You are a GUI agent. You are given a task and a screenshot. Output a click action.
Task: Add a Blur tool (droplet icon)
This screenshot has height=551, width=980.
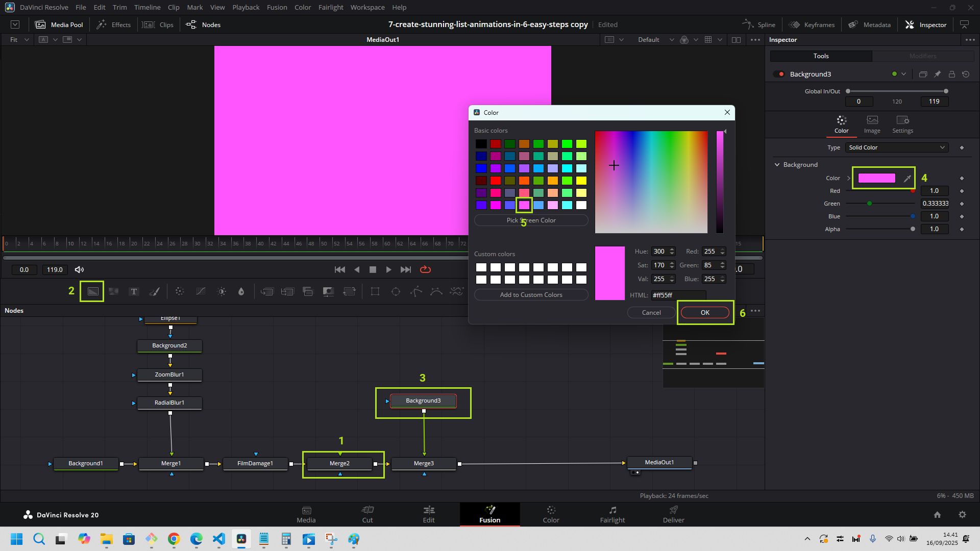241,291
